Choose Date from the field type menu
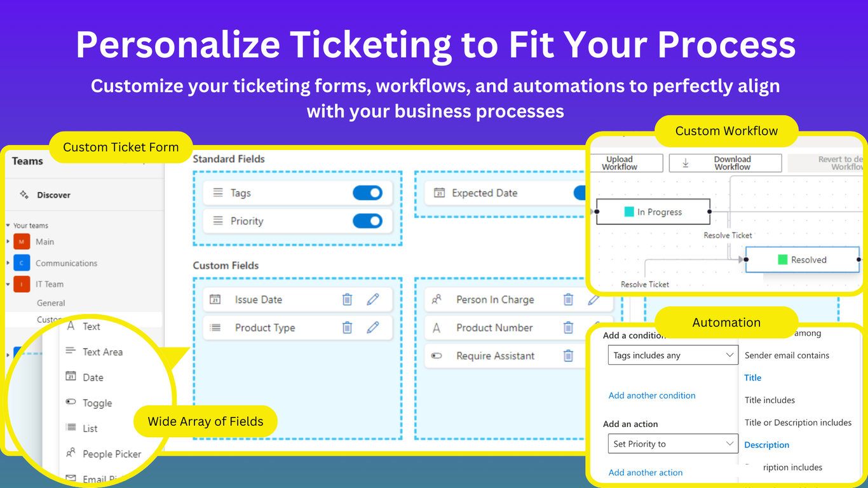 click(x=93, y=377)
